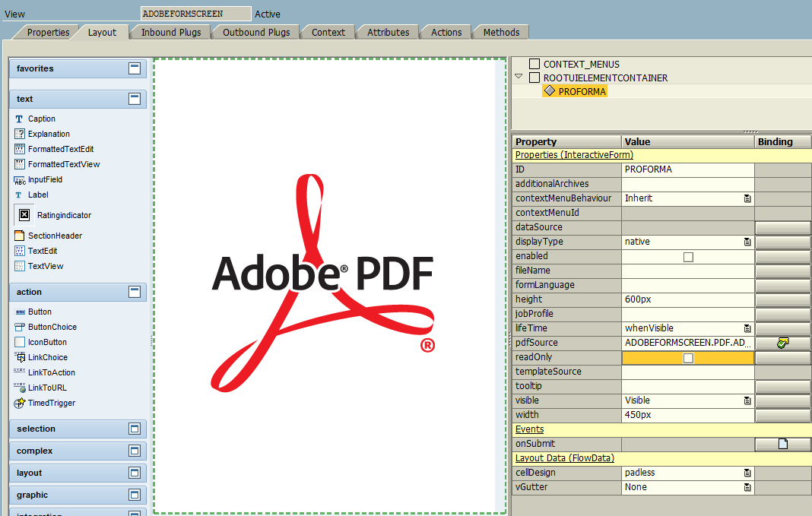
Task: Click the pdfSource binding icon
Action: (782, 343)
